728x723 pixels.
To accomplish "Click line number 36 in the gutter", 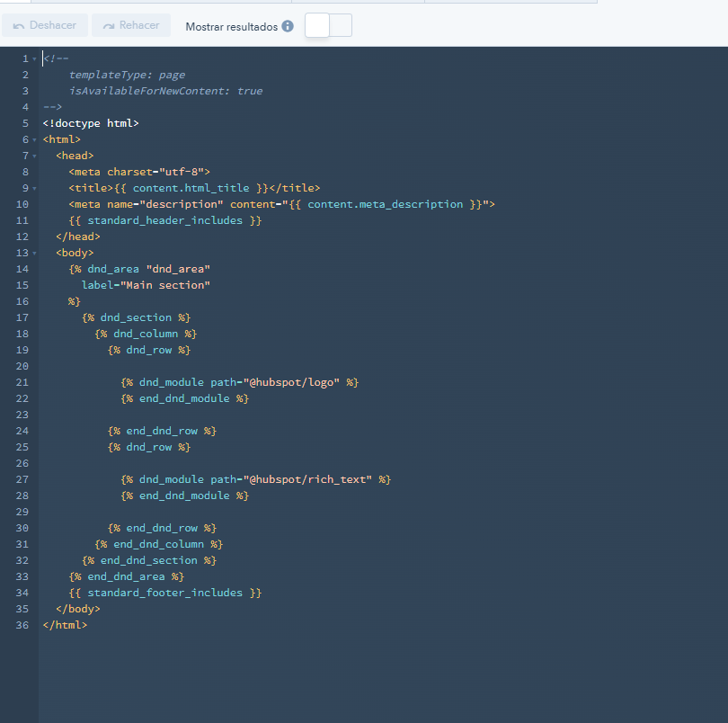I will coord(22,625).
